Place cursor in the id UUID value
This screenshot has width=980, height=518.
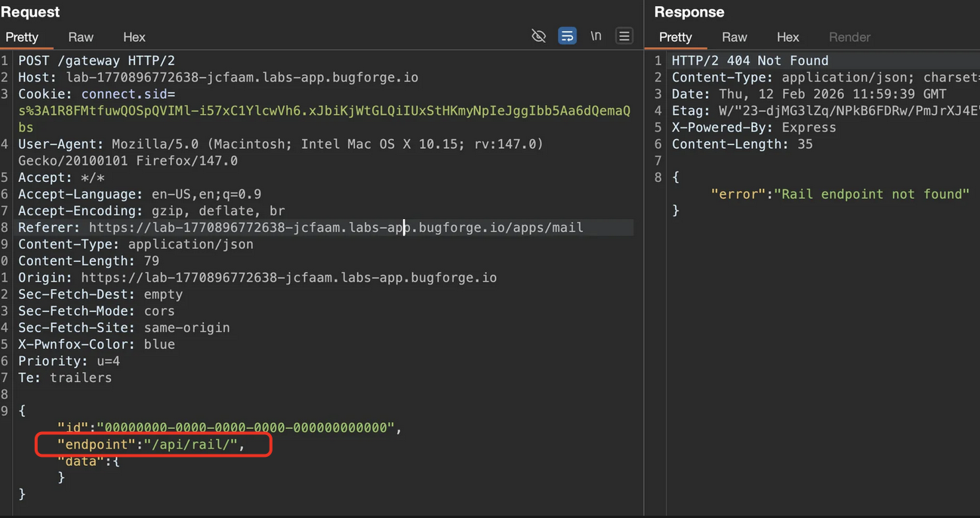pyautogui.click(x=245, y=427)
